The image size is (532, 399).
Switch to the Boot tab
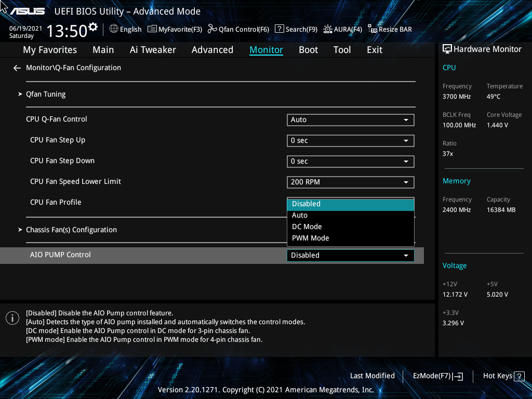pyautogui.click(x=308, y=49)
